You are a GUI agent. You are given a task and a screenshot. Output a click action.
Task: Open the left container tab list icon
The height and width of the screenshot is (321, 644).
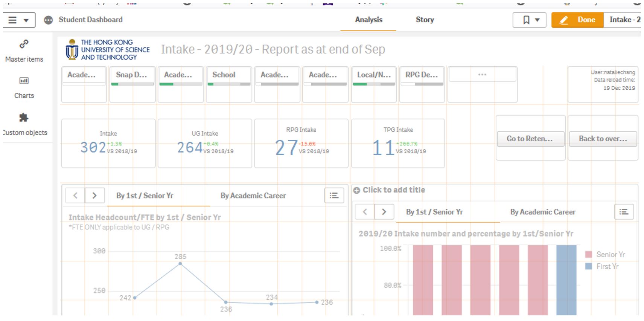pyautogui.click(x=334, y=196)
